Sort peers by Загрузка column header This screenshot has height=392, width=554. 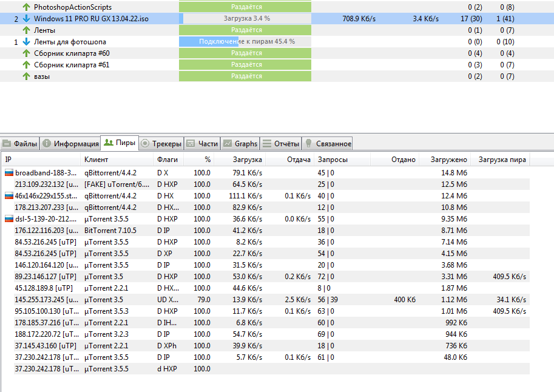click(247, 160)
